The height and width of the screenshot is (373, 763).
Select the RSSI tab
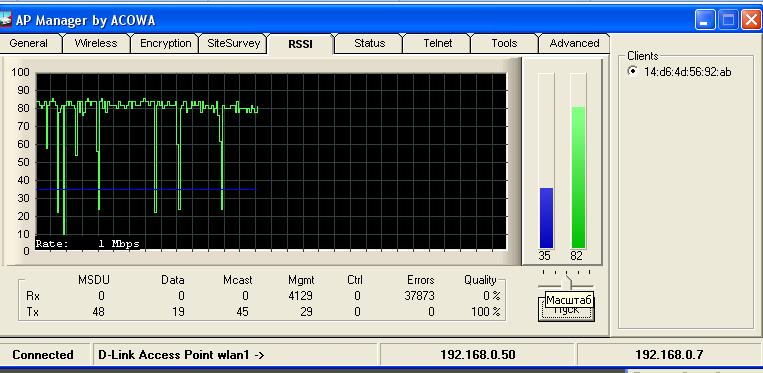300,44
